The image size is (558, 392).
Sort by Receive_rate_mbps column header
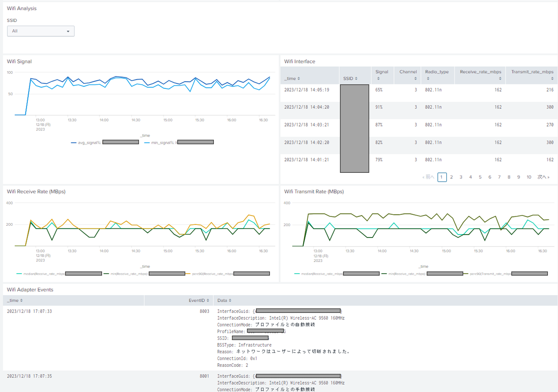[480, 75]
